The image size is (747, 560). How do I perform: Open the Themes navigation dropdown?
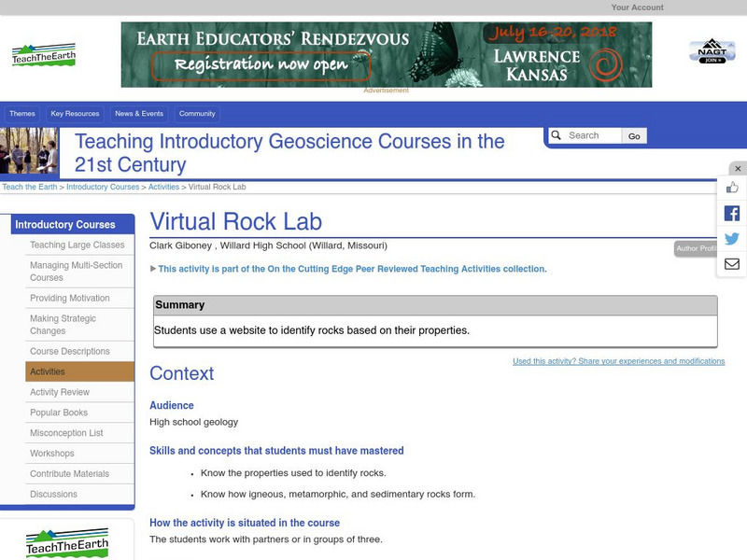21,112
